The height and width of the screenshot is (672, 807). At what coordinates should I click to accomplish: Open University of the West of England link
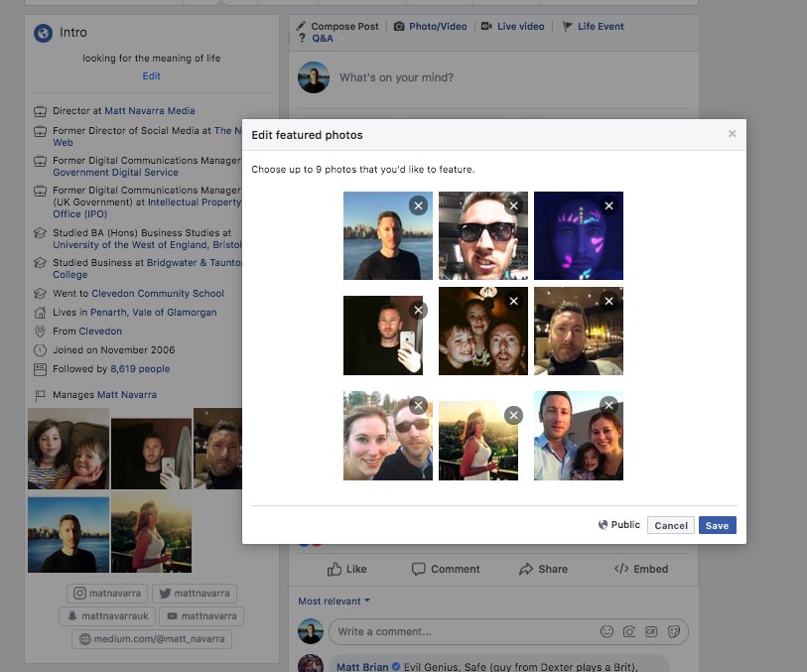[x=147, y=245]
